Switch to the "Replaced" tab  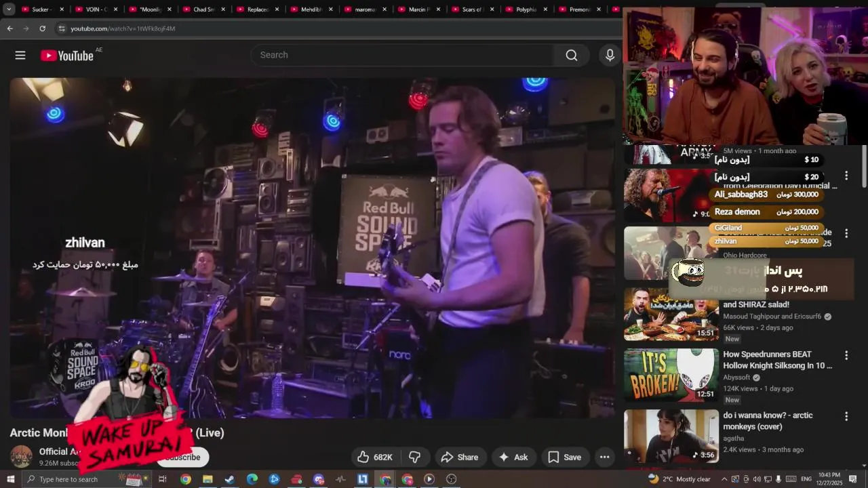[256, 9]
